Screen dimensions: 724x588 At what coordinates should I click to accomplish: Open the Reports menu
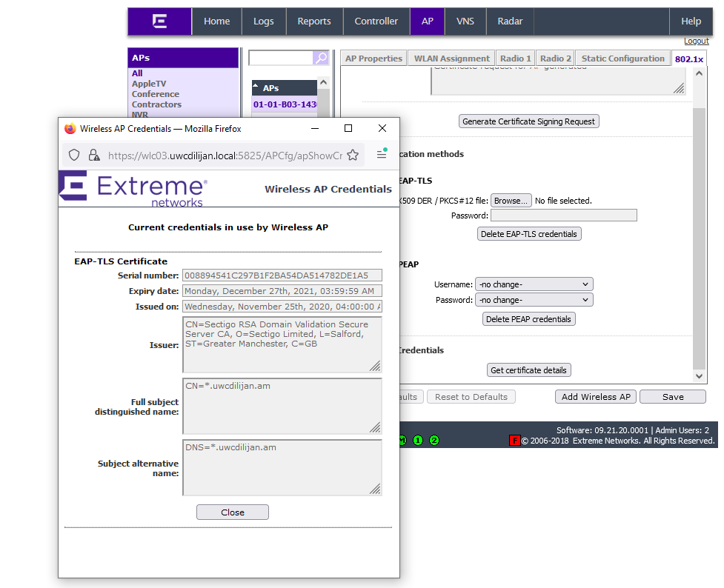[x=314, y=21]
